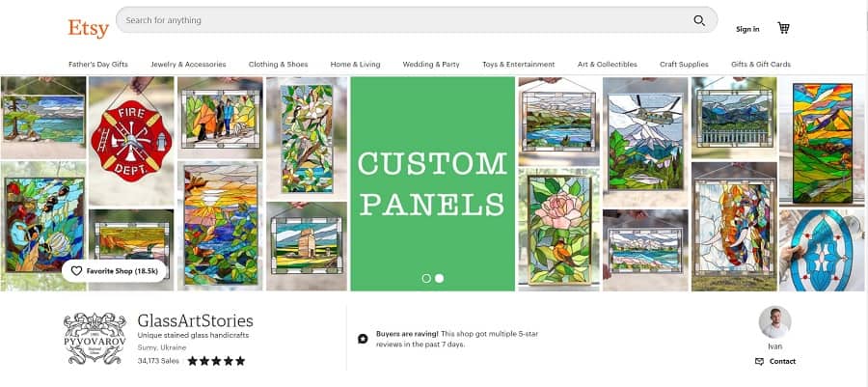Expand the Art & Collectibles category
868x387 pixels.
click(x=608, y=65)
